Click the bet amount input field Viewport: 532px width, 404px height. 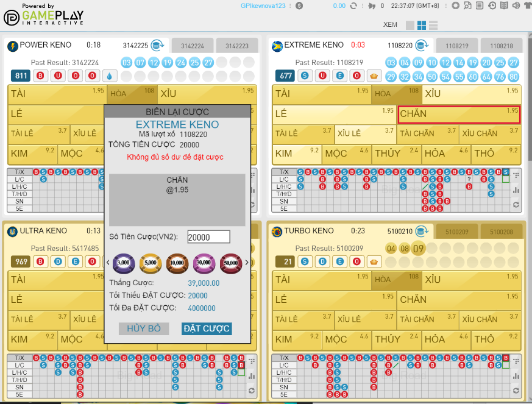click(208, 237)
